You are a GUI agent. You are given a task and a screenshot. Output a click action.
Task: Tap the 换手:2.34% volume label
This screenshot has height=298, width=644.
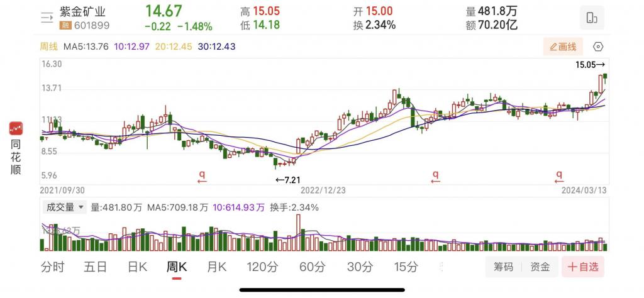tap(294, 207)
